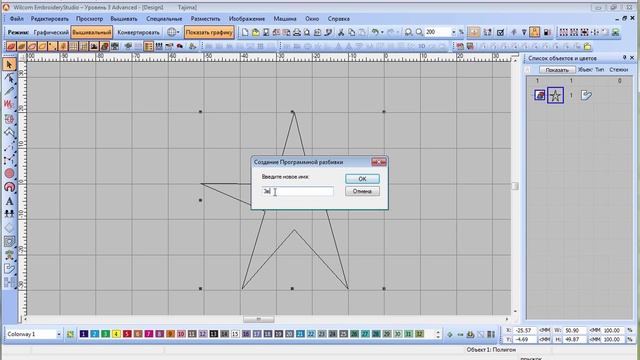640x360 pixels.
Task: Click the New design icon
Action: 245,32
